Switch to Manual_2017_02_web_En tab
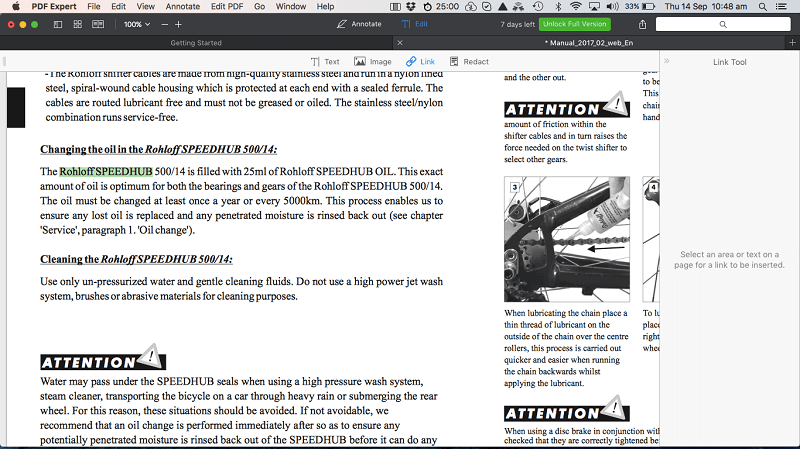This screenshot has height=449, width=800. point(589,43)
